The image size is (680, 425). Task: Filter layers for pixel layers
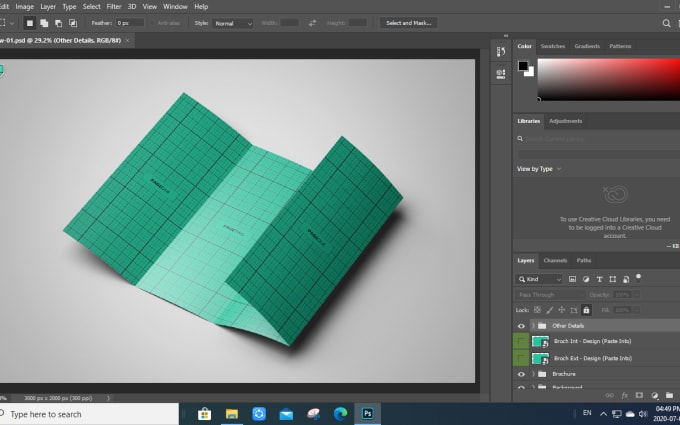click(x=572, y=279)
